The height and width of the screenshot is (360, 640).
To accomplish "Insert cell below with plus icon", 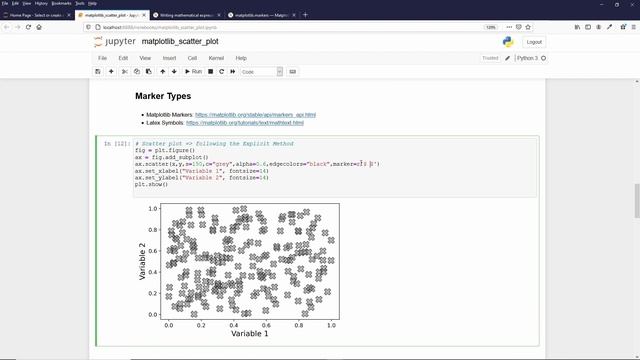I will pyautogui.click(x=111, y=71).
